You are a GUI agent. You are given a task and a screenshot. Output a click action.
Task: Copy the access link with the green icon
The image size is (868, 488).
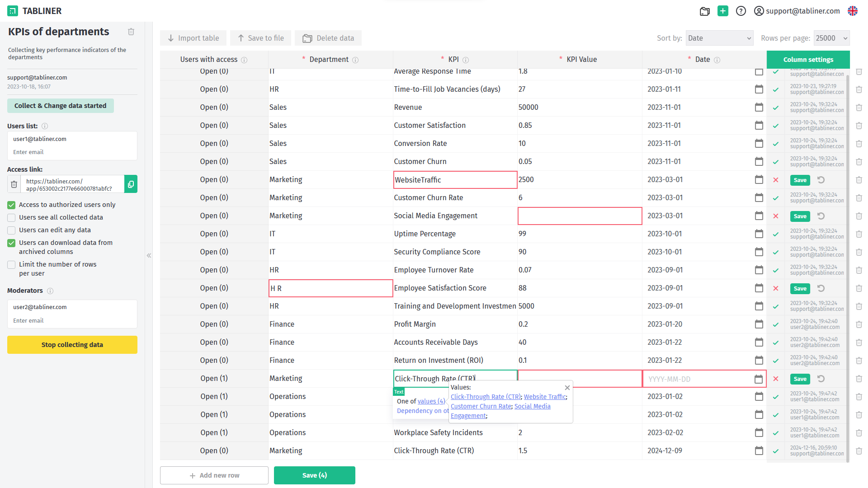pos(131,184)
